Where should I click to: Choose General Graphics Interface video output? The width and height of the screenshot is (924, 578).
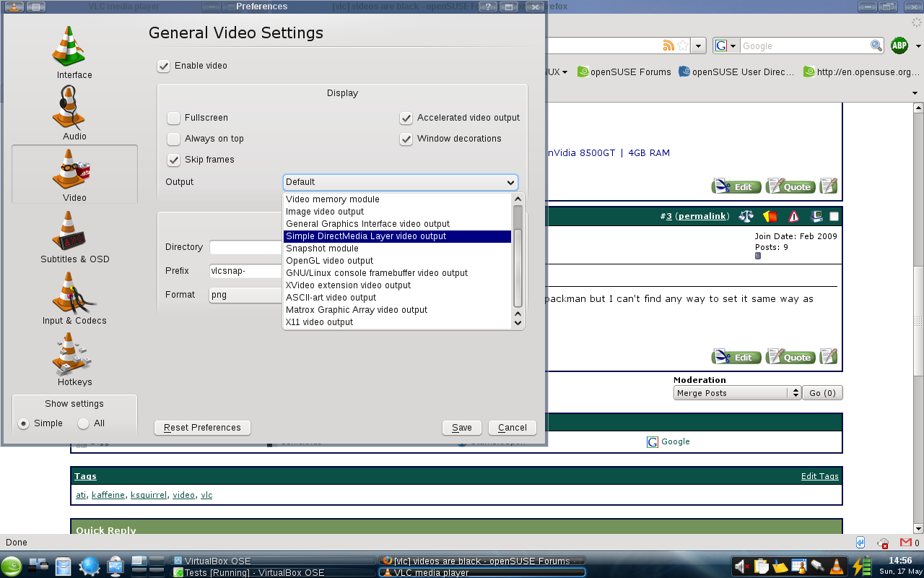click(x=397, y=224)
